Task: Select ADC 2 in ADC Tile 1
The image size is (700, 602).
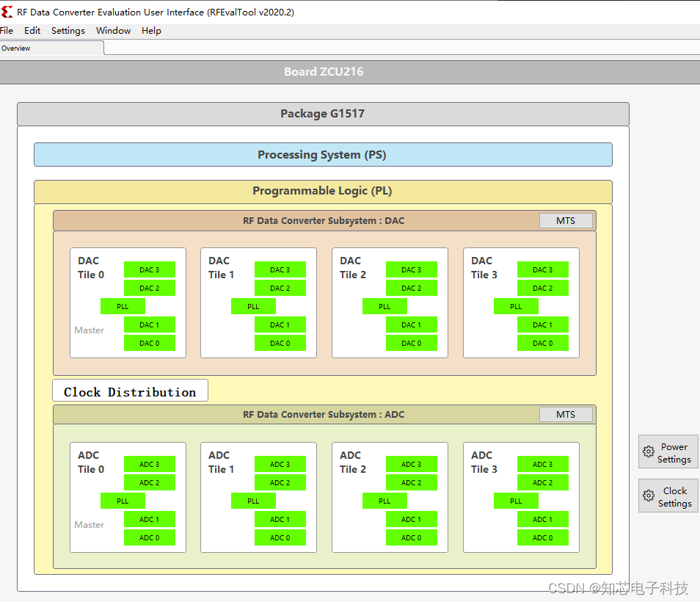Action: pos(280,483)
